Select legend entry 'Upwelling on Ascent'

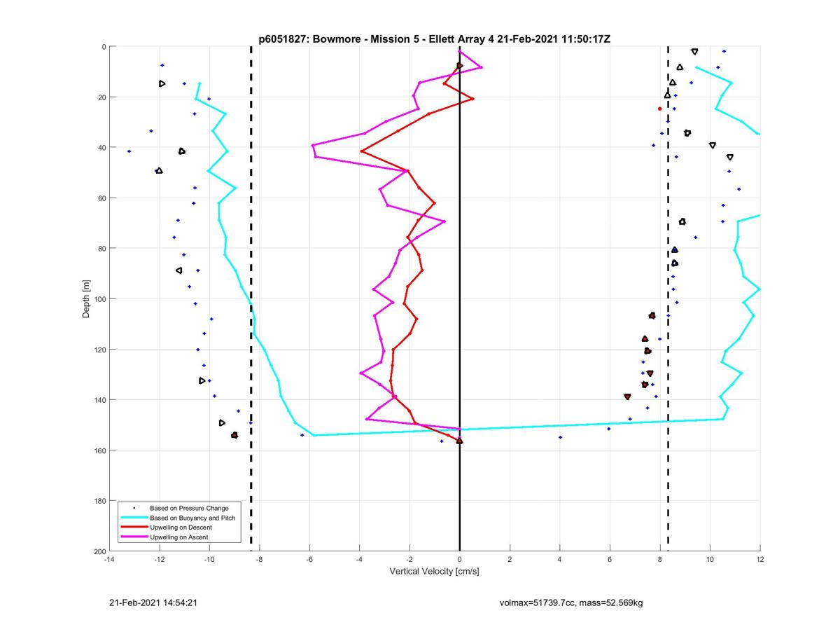coord(179,537)
